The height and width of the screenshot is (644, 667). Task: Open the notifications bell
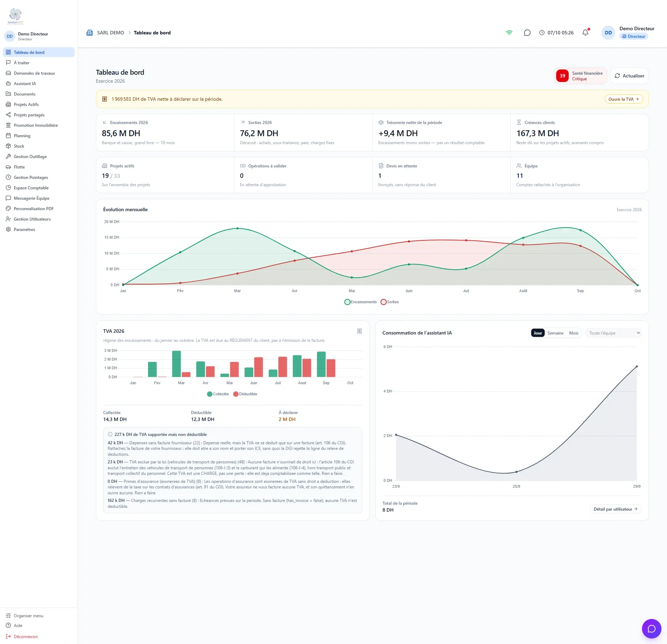(x=585, y=33)
